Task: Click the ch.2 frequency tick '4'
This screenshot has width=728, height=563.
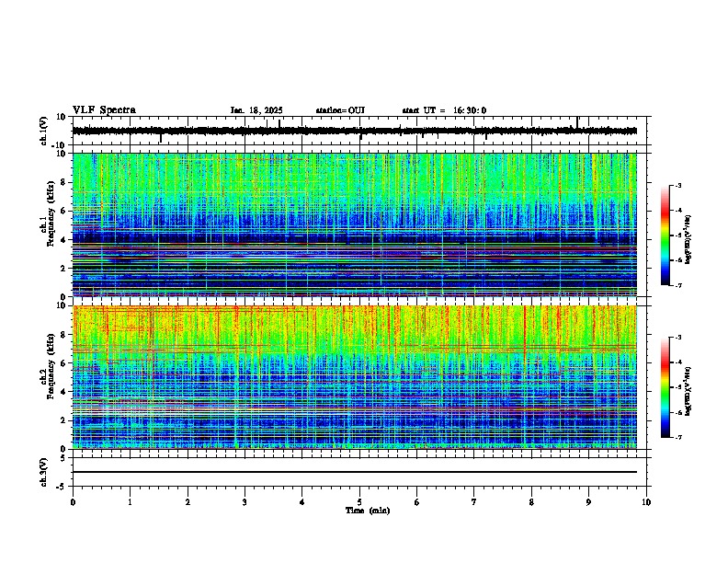Action: pyautogui.click(x=63, y=392)
